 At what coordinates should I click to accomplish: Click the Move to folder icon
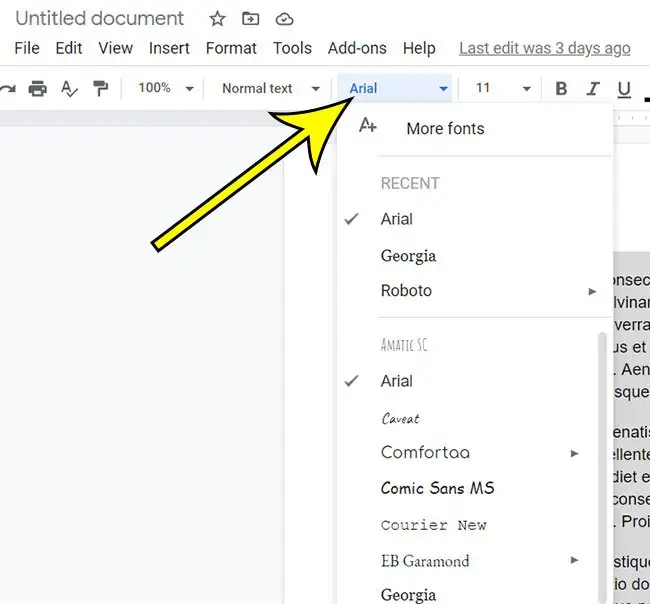tap(251, 19)
